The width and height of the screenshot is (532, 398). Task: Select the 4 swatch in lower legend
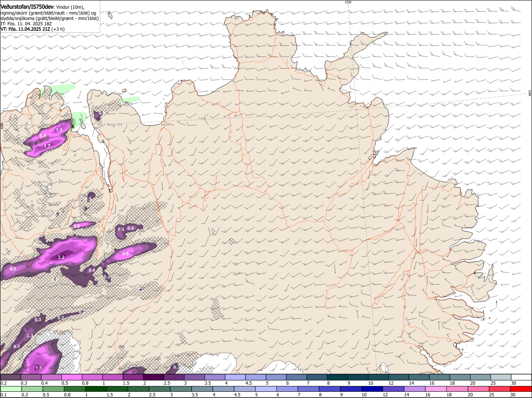click(223, 389)
